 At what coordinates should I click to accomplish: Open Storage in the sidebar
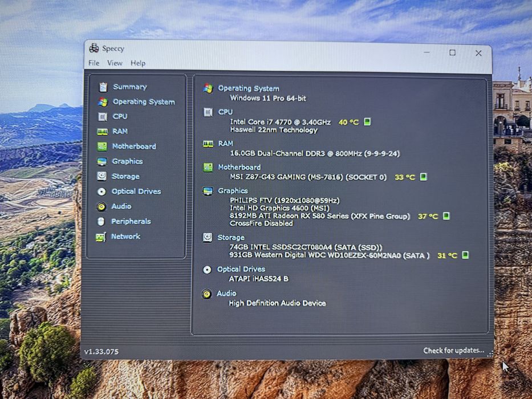point(125,177)
